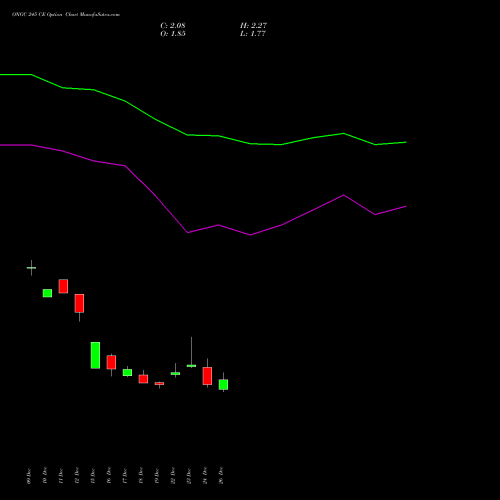Click the open value O: 1.85
500x500 pixels.
click(x=173, y=34)
